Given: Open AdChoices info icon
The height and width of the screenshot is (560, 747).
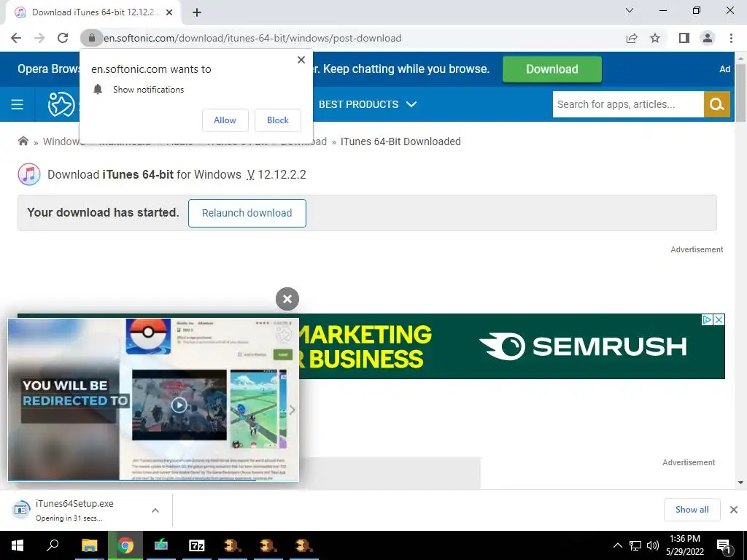Looking at the screenshot, I should [708, 319].
